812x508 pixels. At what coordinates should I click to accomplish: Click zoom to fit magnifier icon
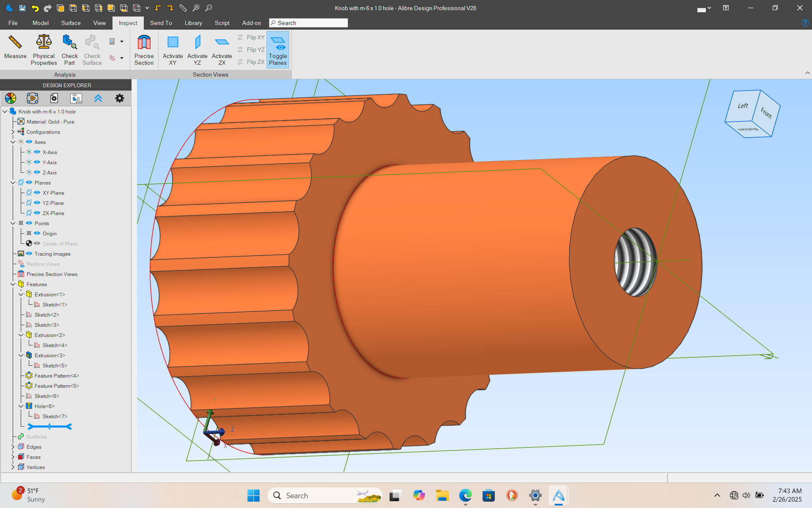196,8
